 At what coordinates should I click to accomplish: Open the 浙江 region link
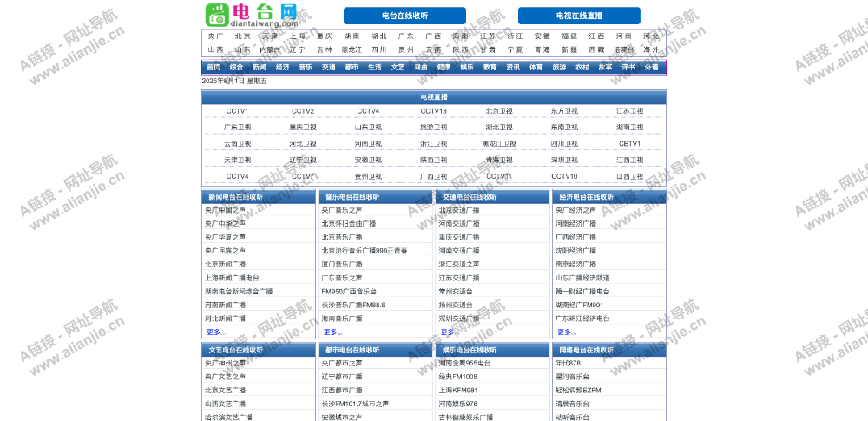click(x=515, y=36)
